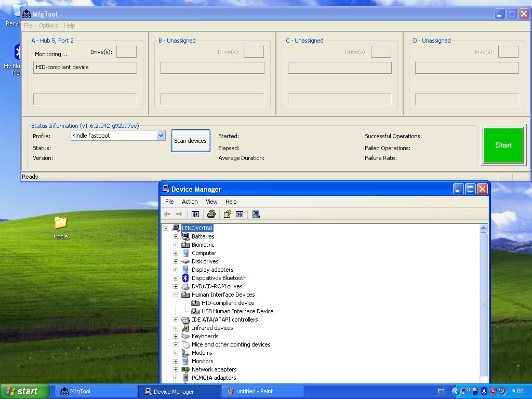The width and height of the screenshot is (532, 399).
Task: Switch to untitled - Paint taskbar button
Action: coord(262,391)
